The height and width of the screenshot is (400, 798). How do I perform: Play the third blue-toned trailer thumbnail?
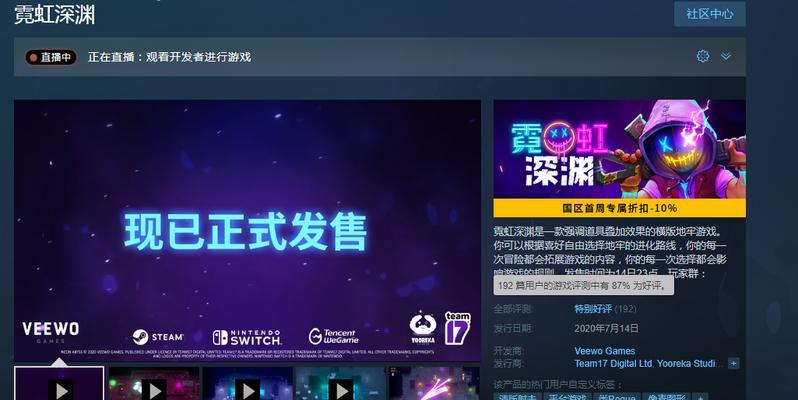[247, 384]
